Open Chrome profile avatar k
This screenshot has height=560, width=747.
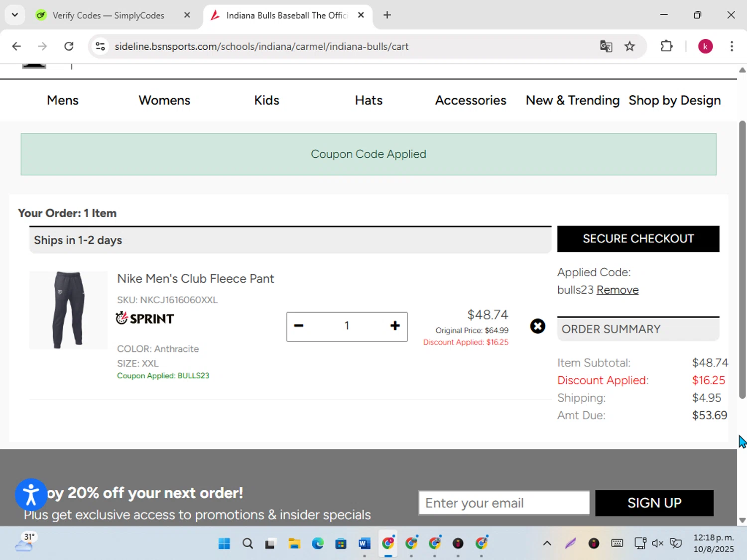[x=705, y=46]
